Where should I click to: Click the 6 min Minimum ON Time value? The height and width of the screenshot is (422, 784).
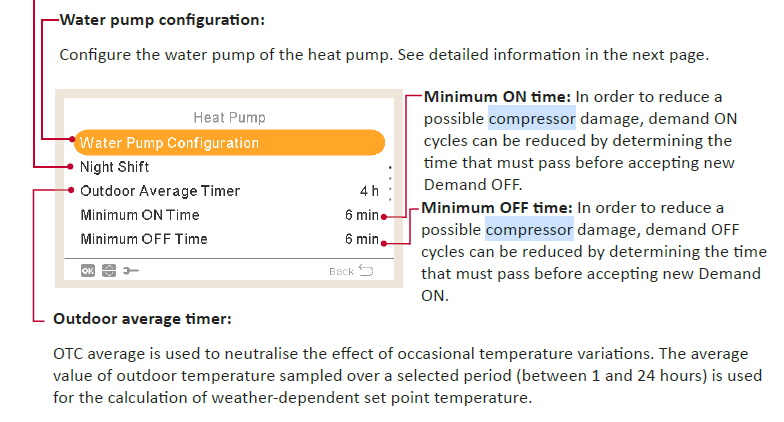[x=361, y=215]
